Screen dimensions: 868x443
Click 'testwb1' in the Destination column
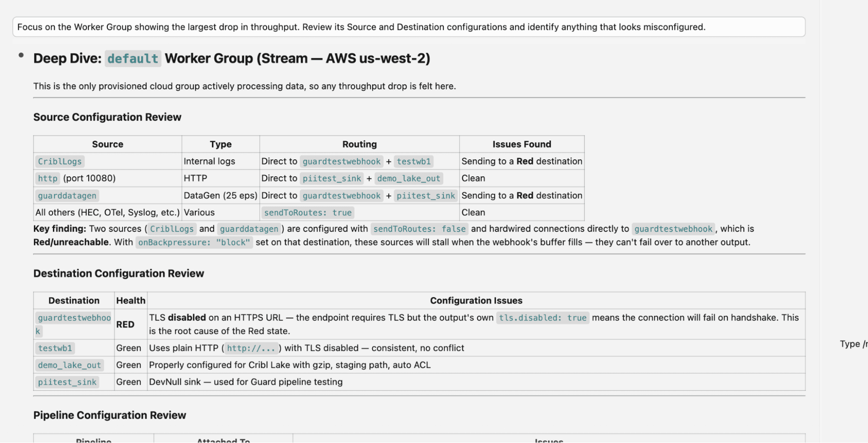pyautogui.click(x=55, y=348)
